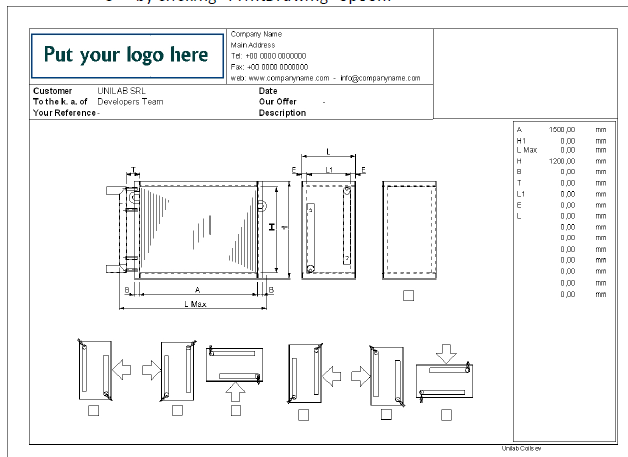The width and height of the screenshot is (628, 457).
Task: Click the "Developers Team" text
Action: coord(130,102)
